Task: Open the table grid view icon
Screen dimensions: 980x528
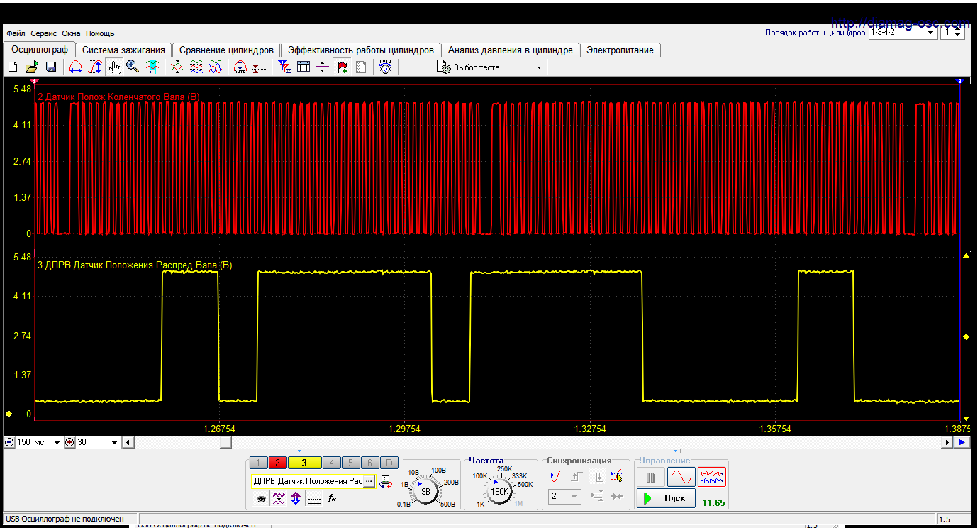Action: click(304, 67)
